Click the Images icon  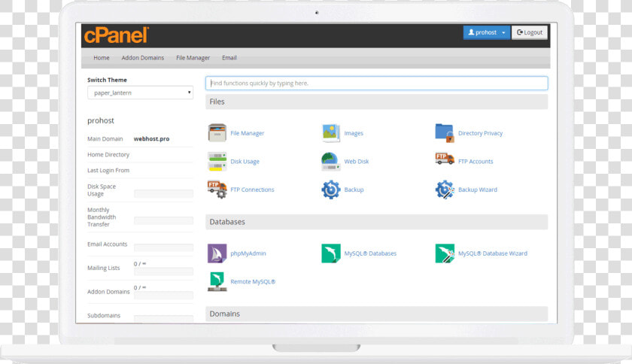pyautogui.click(x=331, y=132)
